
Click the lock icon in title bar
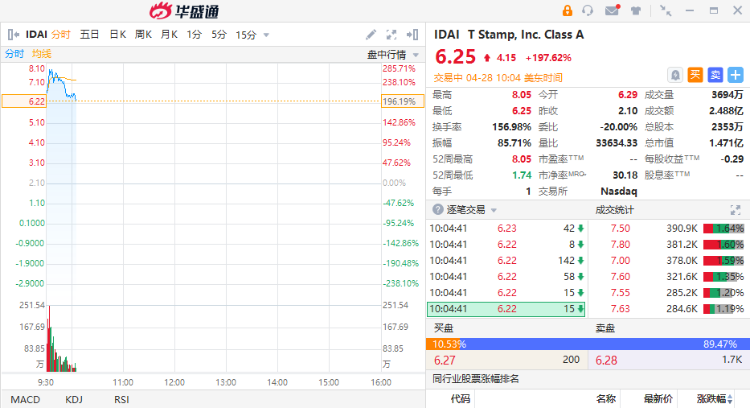568,11
